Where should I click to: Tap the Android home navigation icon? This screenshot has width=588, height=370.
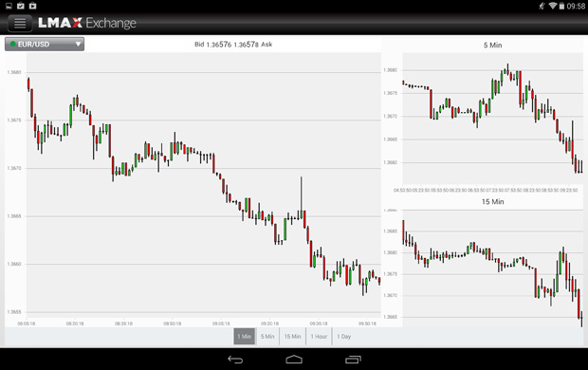[294, 360]
